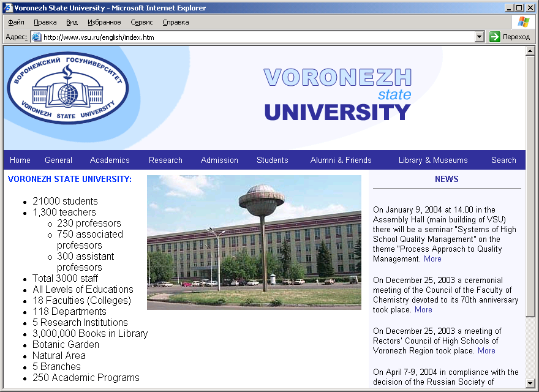The width and height of the screenshot is (539, 392).
Task: Click the 'Total 3000 staff' list item
Action: [x=66, y=278]
